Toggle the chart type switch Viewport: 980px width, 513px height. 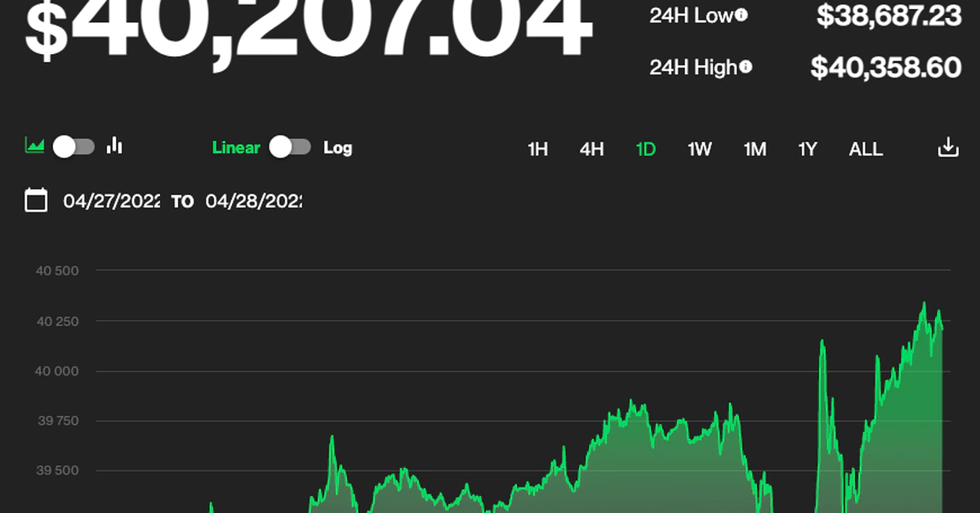(x=73, y=147)
